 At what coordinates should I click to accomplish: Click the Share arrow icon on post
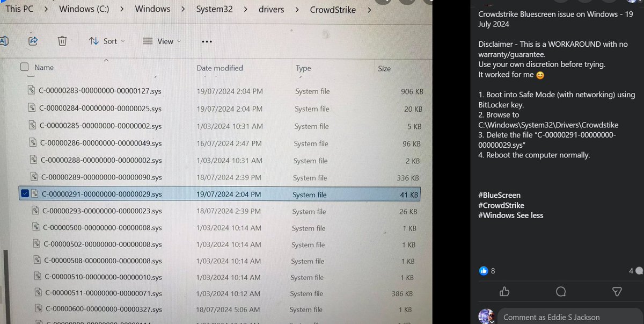pyautogui.click(x=617, y=291)
